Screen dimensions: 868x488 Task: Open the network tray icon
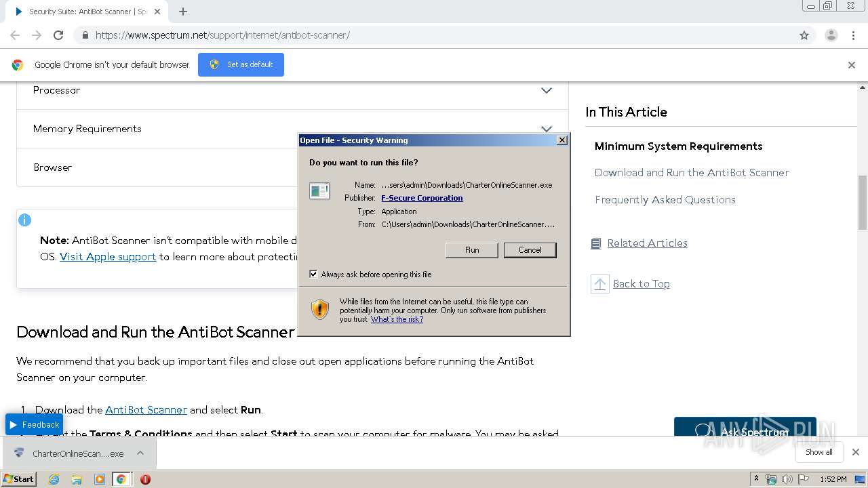(771, 479)
